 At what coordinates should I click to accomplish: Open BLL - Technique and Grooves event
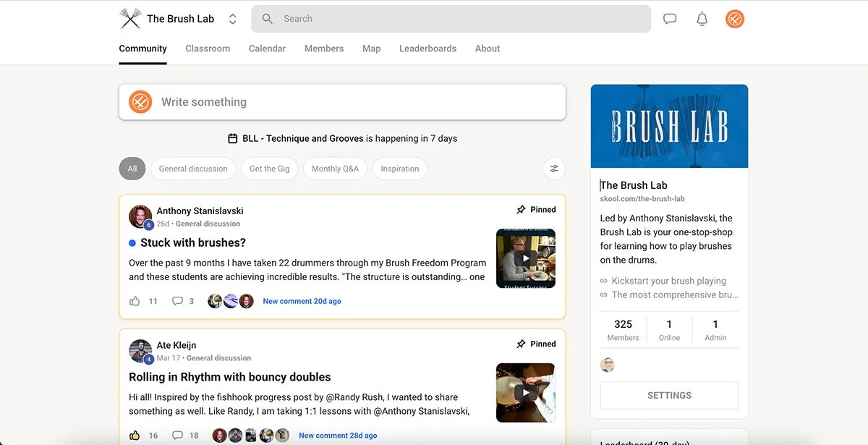tap(303, 138)
